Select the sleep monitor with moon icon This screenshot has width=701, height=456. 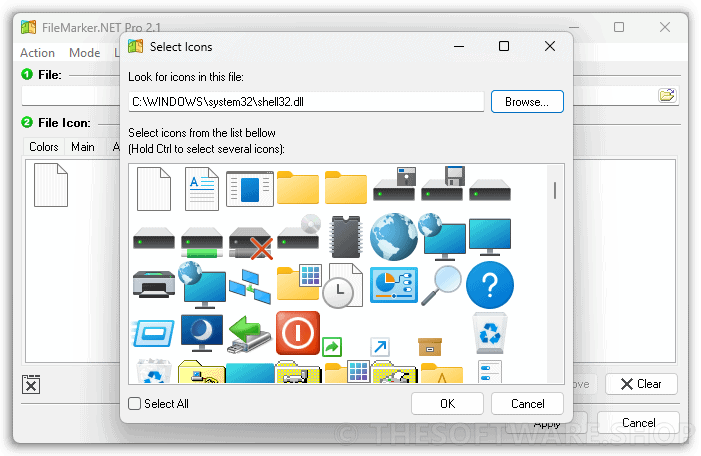tap(202, 333)
